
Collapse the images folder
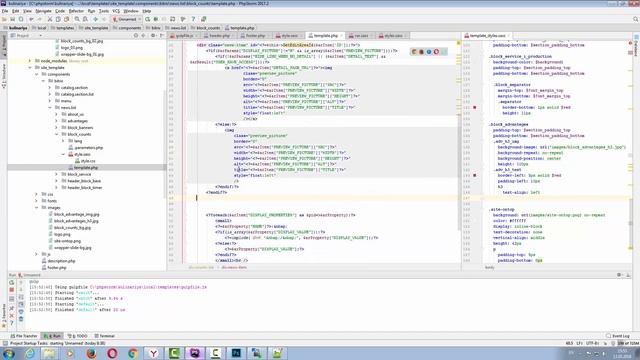point(36,208)
